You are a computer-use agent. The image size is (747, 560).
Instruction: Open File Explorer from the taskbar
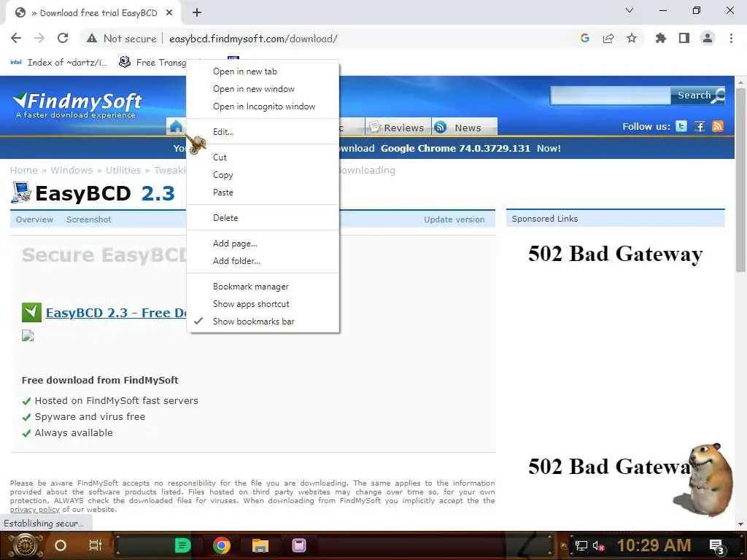260,545
